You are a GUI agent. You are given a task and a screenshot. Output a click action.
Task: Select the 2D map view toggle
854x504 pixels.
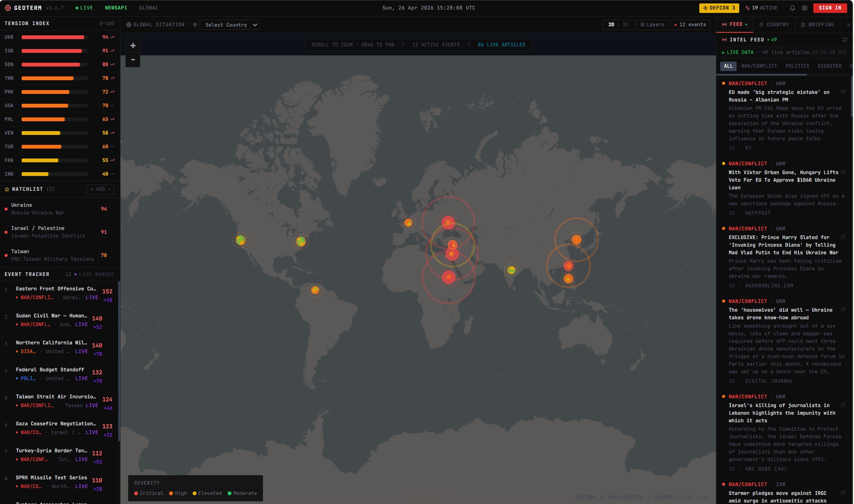coord(611,25)
